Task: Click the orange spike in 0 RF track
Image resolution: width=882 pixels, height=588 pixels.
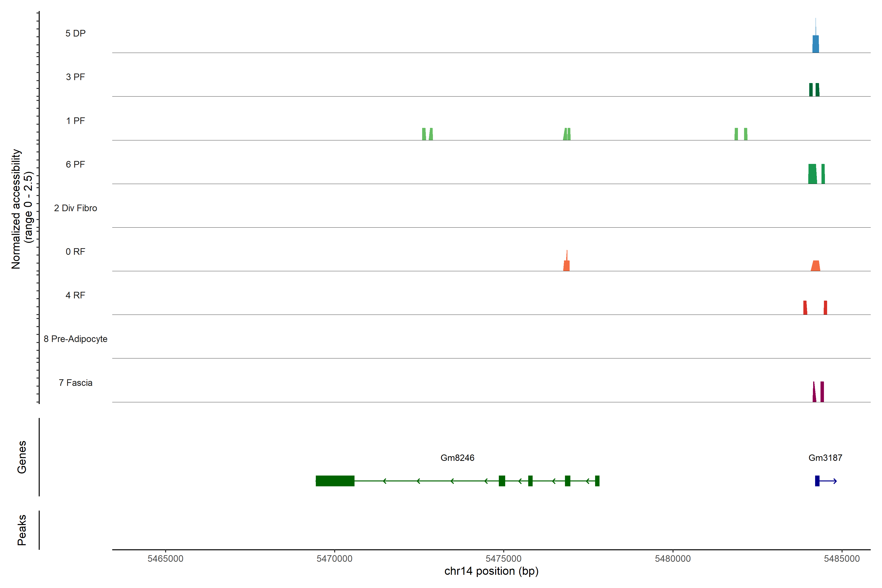Action: pyautogui.click(x=567, y=264)
